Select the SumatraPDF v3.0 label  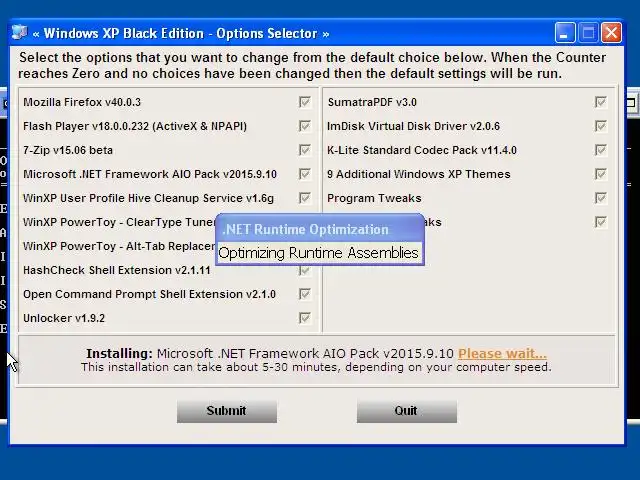coord(372,102)
